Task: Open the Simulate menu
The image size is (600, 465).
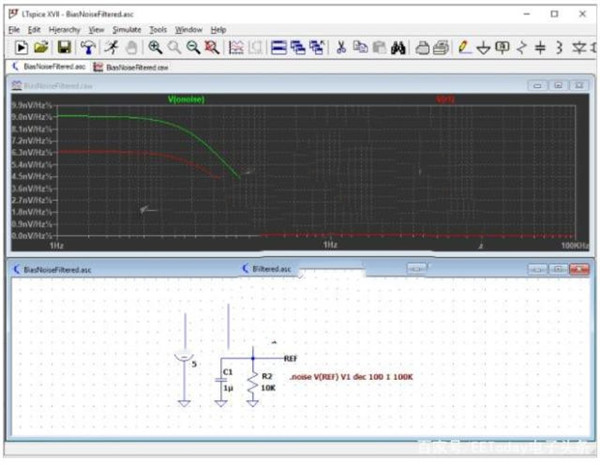Action: (126, 30)
